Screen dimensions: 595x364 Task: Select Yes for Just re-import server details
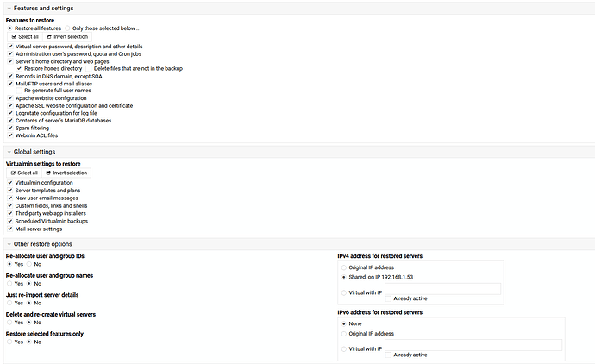[9, 303]
